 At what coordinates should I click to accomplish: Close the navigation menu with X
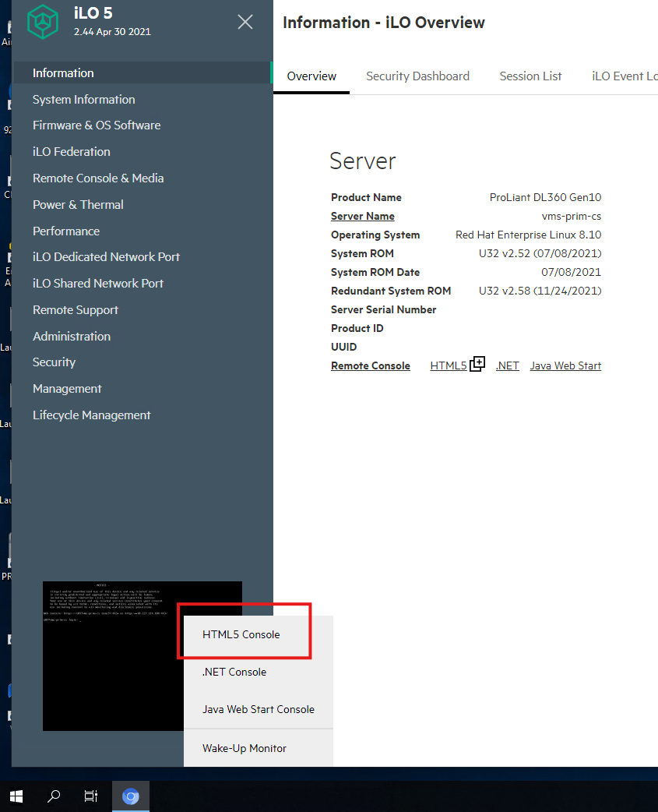pyautogui.click(x=245, y=22)
